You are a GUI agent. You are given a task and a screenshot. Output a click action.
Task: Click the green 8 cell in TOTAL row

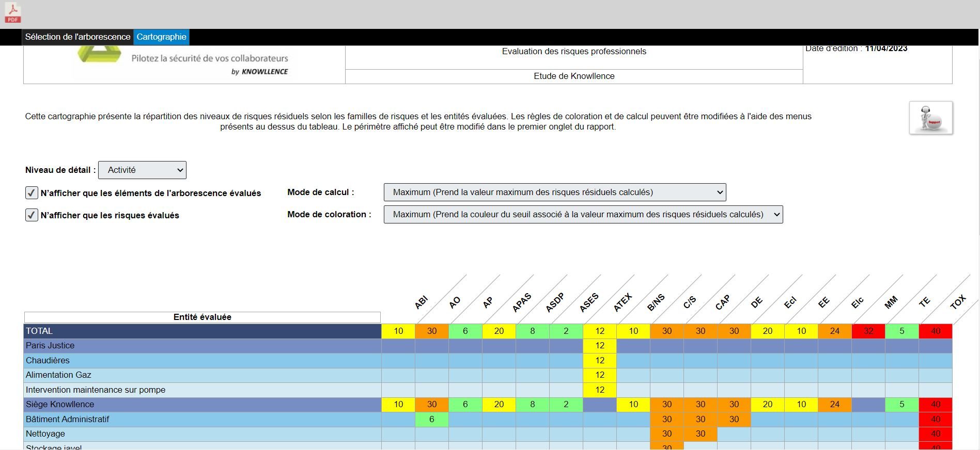533,331
